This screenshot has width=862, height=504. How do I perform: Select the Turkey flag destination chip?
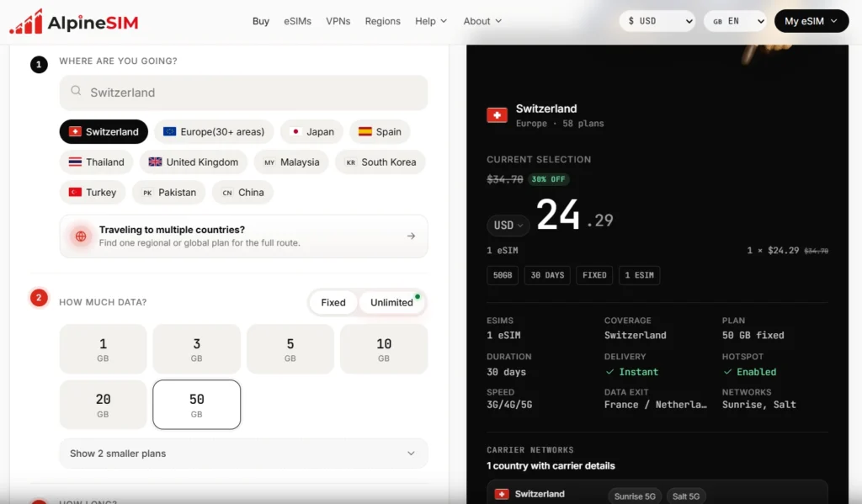tap(93, 193)
